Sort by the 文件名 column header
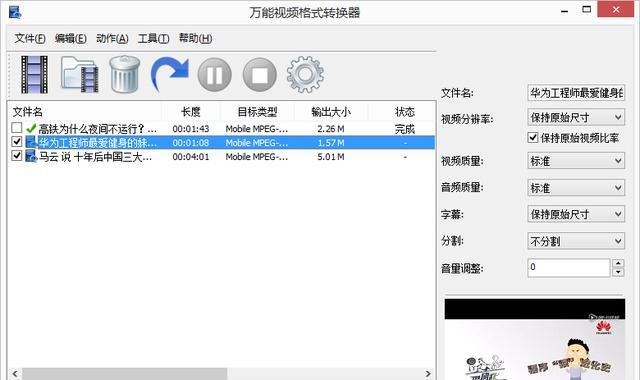Image resolution: width=640 pixels, height=380 pixels. coord(85,111)
